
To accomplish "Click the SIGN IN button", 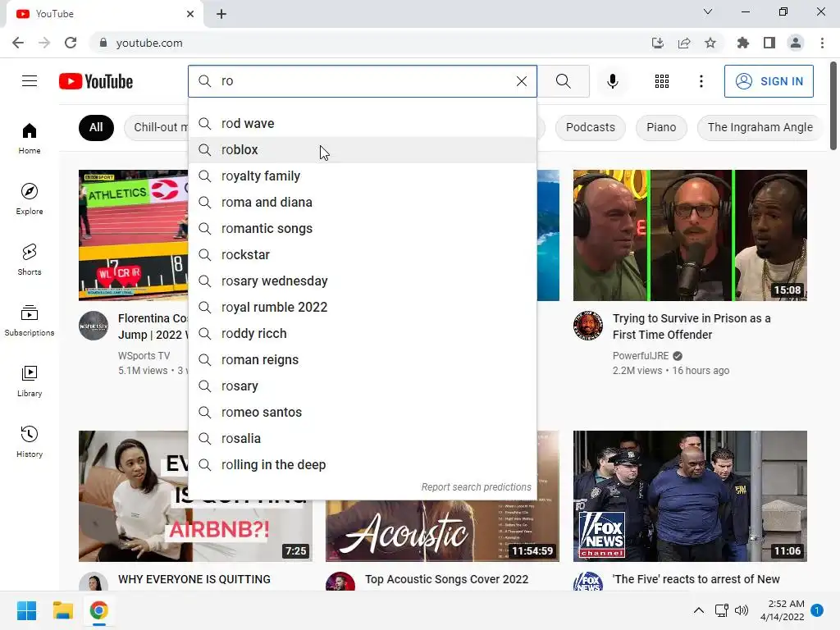I will (x=769, y=81).
